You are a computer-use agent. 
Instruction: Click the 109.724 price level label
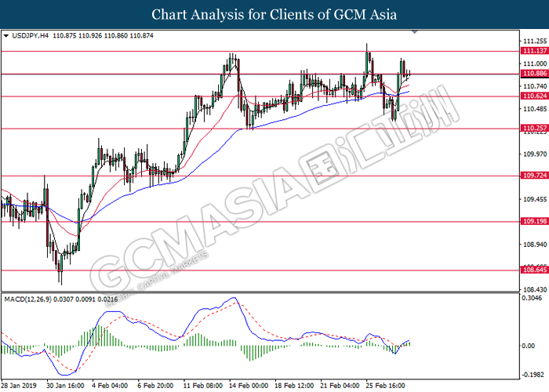pyautogui.click(x=535, y=176)
